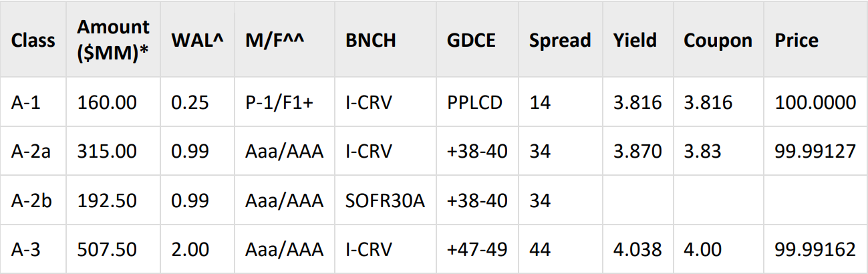The width and height of the screenshot is (868, 274).
Task: Click the 99.99162 price cell
Action: click(815, 249)
